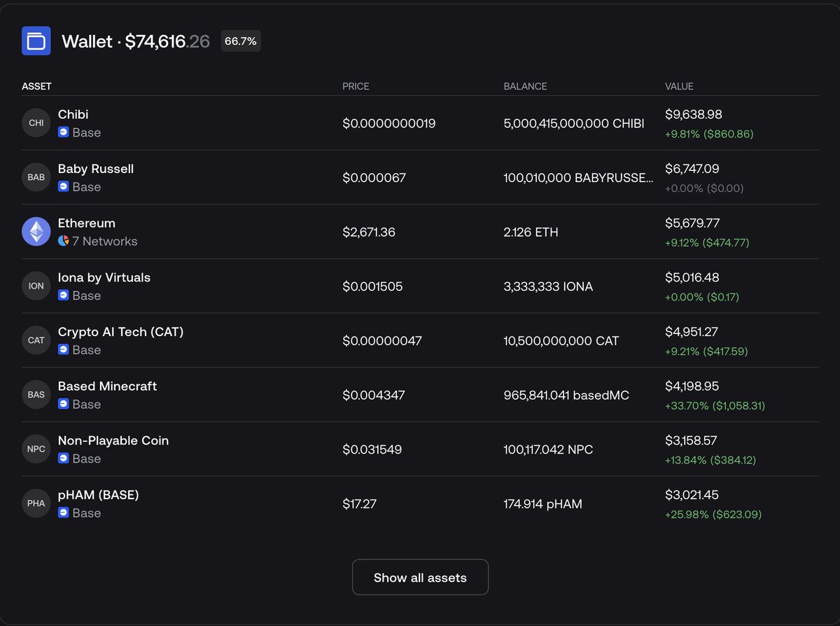Click the blue Wallet icon
This screenshot has width=840, height=626.
(36, 41)
